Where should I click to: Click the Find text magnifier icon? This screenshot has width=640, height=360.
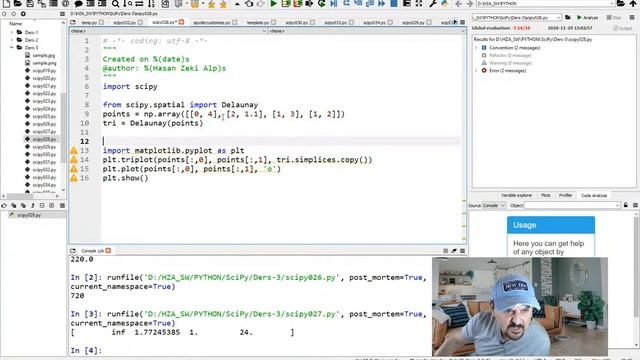[x=116, y=4]
